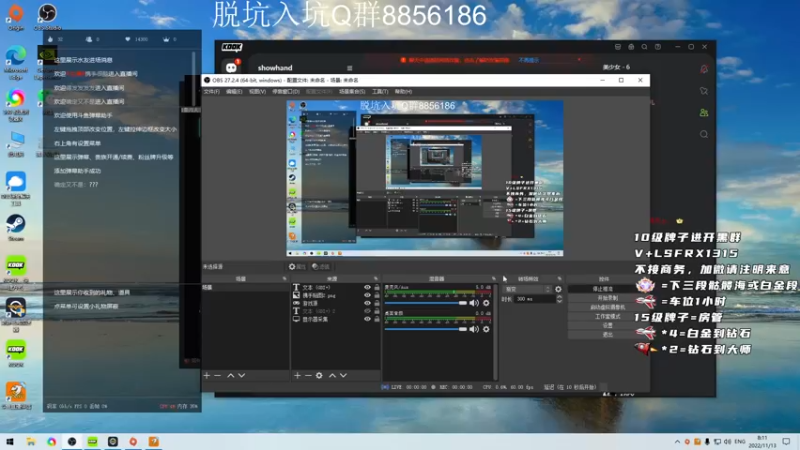The width and height of the screenshot is (800, 450).
Task: Open the KOOK title bar help icon
Action: pos(658,47)
